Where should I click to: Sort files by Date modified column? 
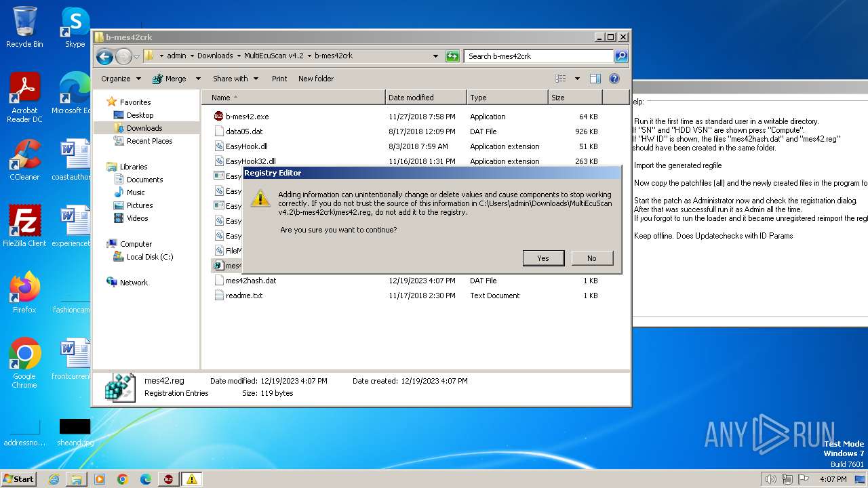click(x=425, y=98)
